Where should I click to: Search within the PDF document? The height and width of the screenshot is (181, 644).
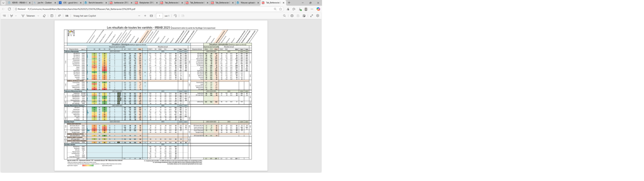(284, 16)
